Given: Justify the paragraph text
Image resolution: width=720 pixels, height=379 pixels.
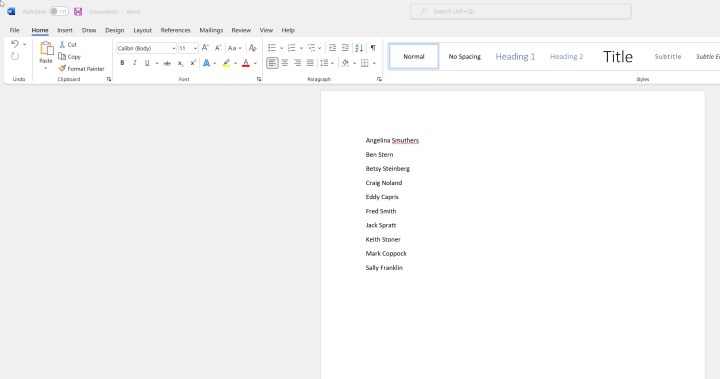Looking at the screenshot, I should 310,63.
